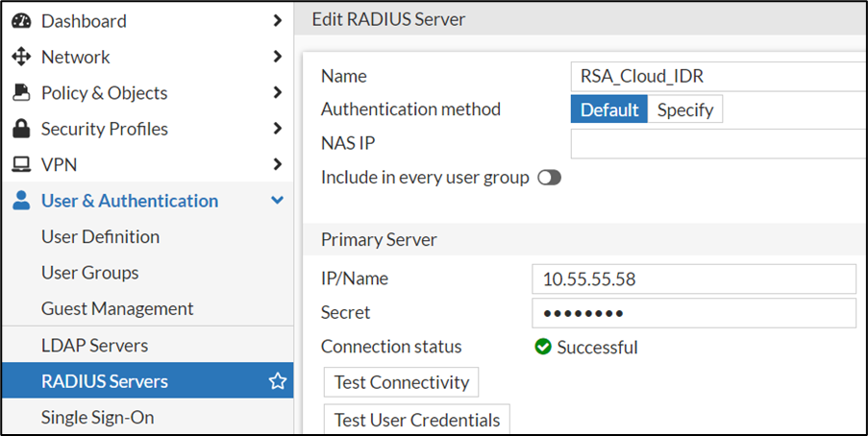Click the green Successful status checkmark
Screen dimensions: 868x436
click(x=543, y=347)
